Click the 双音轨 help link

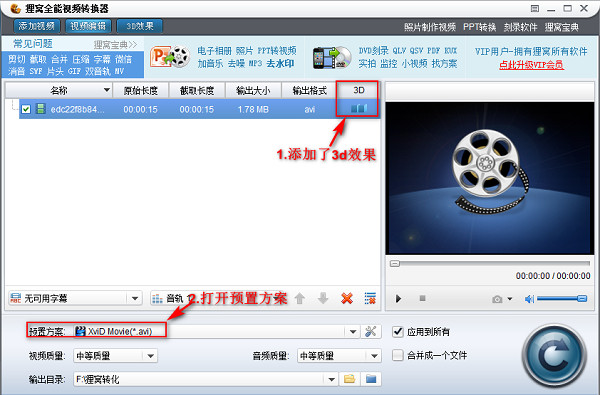click(x=98, y=71)
